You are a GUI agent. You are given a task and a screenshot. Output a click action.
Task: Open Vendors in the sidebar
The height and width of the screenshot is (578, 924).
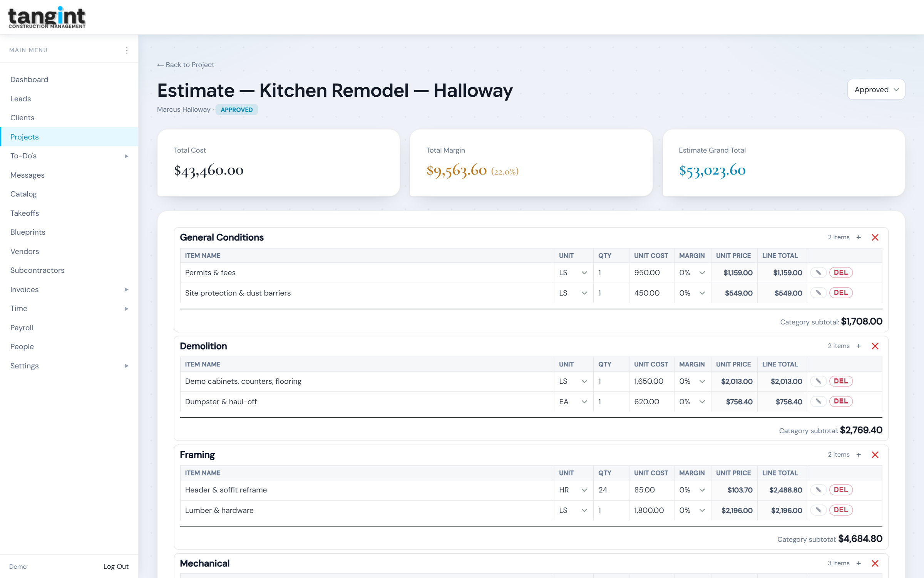coord(69,251)
